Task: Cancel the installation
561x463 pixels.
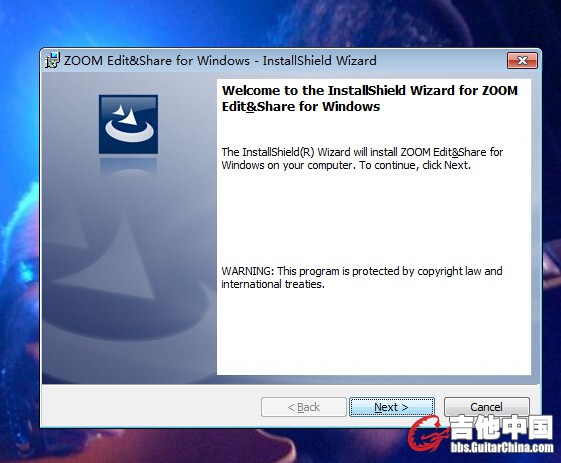Action: click(486, 407)
